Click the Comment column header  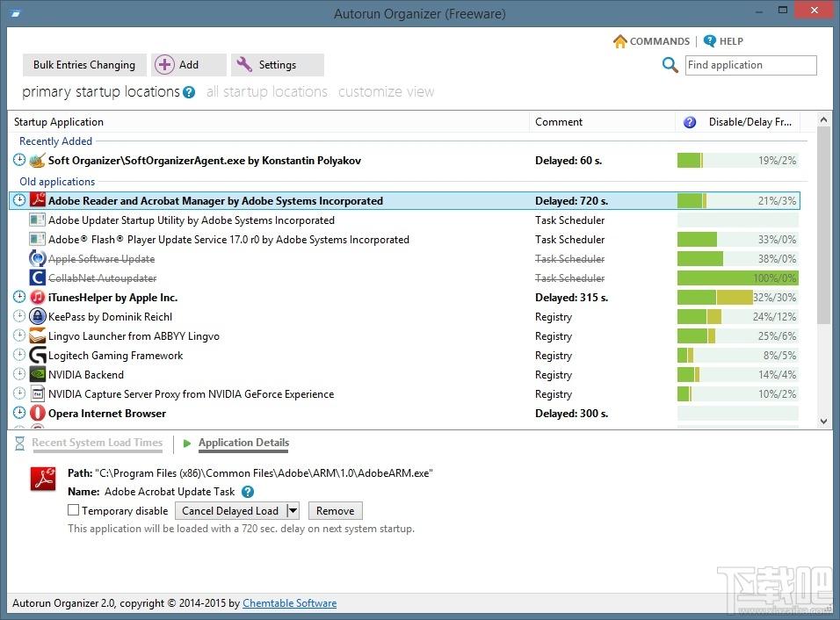point(602,121)
